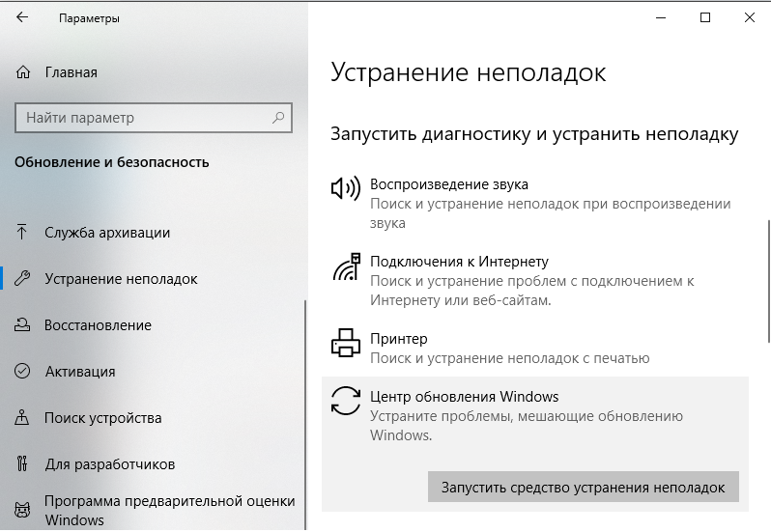The width and height of the screenshot is (771, 532).
Task: Click the Устранение неполадок page title
Action: point(468,72)
